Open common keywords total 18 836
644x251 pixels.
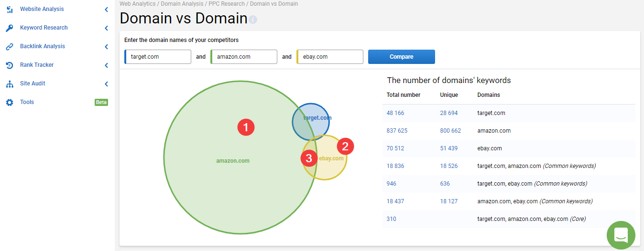[395, 166]
